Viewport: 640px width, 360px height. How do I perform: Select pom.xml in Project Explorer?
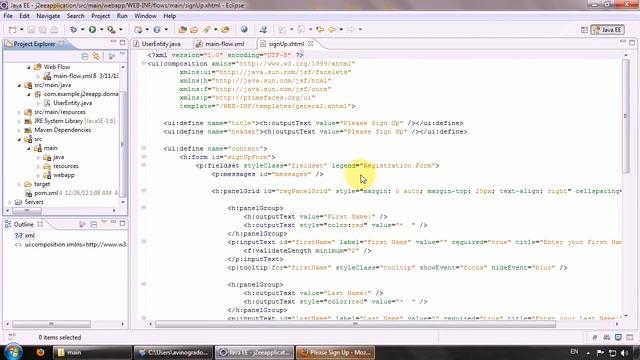[x=46, y=193]
